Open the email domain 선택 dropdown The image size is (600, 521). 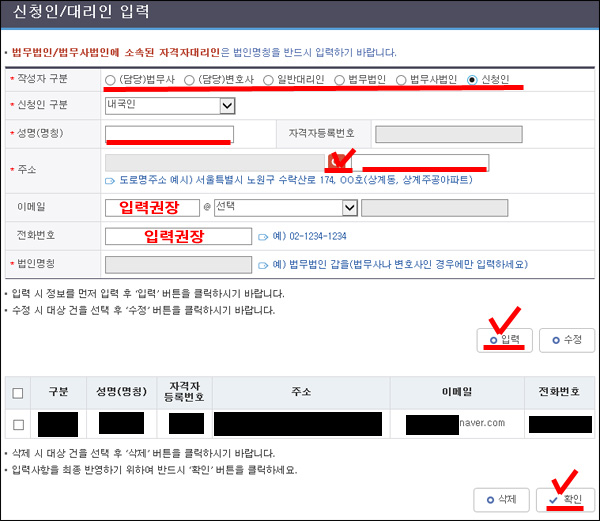pos(286,208)
